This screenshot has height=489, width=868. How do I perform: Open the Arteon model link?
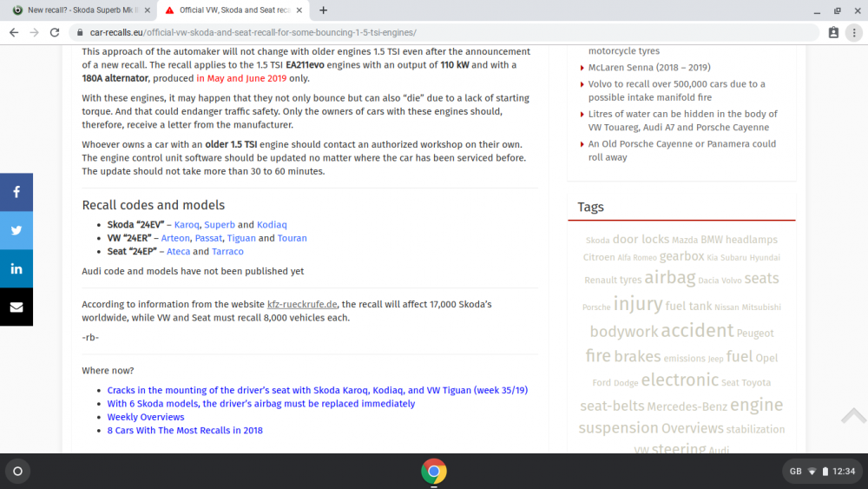point(175,238)
